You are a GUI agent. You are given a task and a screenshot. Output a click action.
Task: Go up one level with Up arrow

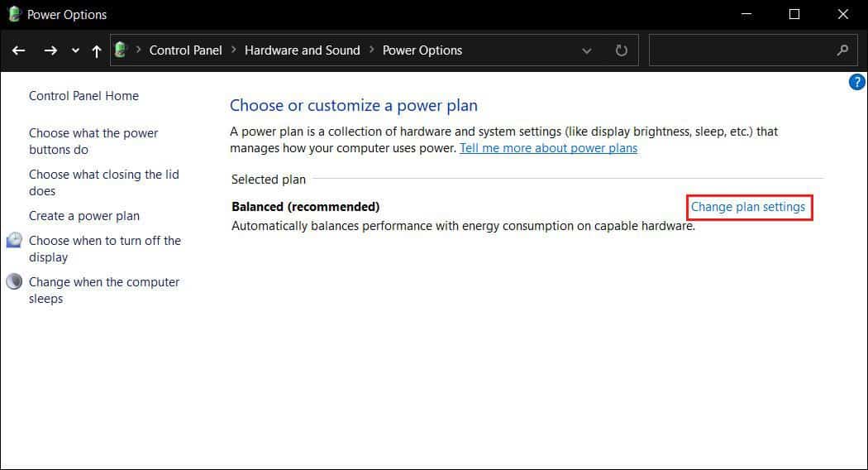[x=97, y=50]
